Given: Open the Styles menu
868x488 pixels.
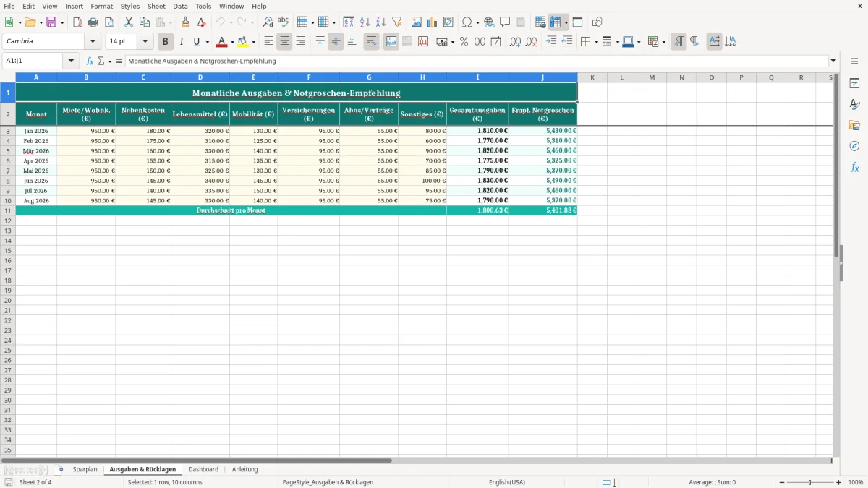Looking at the screenshot, I should (130, 6).
